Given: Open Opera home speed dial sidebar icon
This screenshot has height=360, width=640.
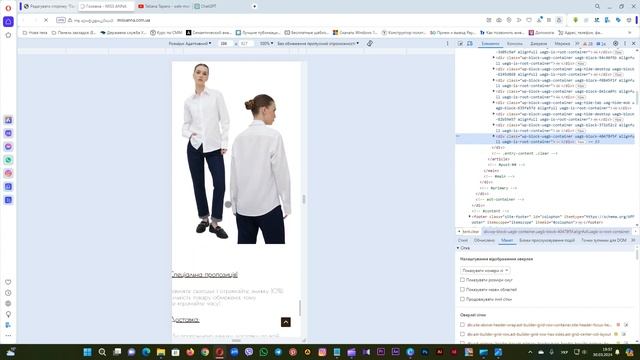Looking at the screenshot, I should (x=8, y=22).
